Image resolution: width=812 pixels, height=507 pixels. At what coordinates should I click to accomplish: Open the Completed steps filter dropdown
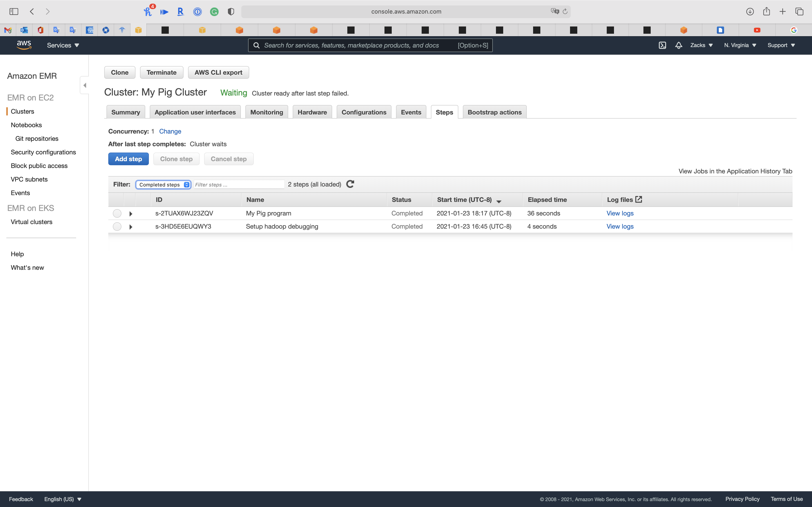click(163, 185)
